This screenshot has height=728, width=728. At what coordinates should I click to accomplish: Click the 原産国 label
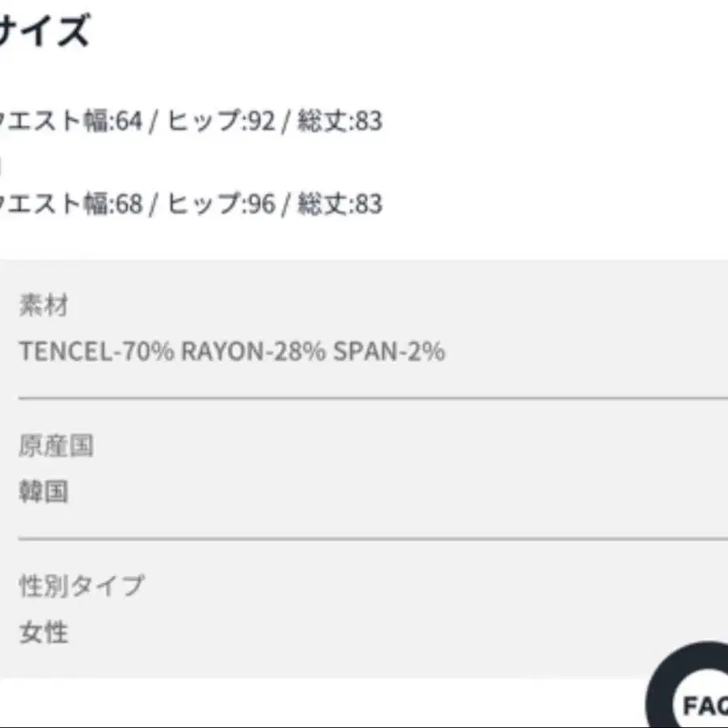(56, 446)
